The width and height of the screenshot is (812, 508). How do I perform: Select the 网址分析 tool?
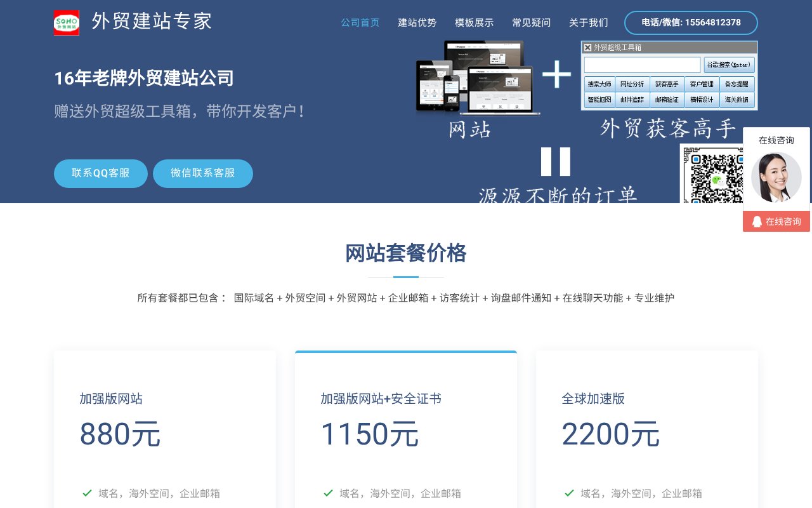click(x=632, y=84)
